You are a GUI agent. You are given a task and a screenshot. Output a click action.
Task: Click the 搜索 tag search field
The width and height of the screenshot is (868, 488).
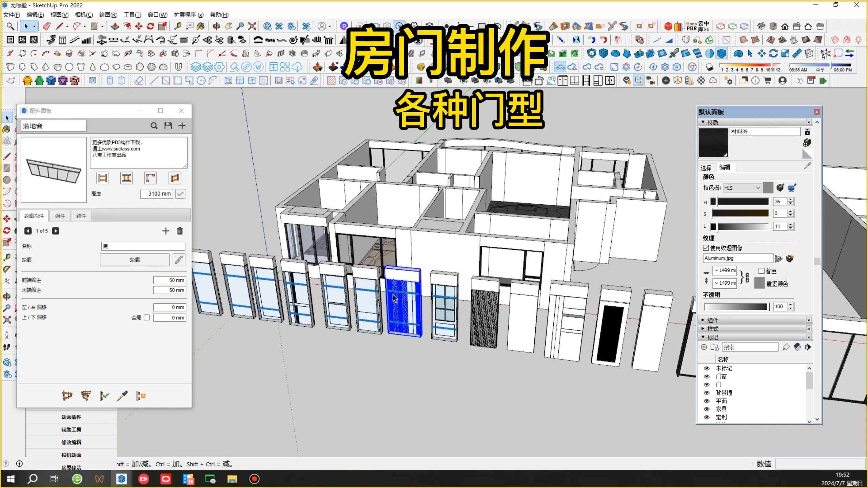coord(750,347)
